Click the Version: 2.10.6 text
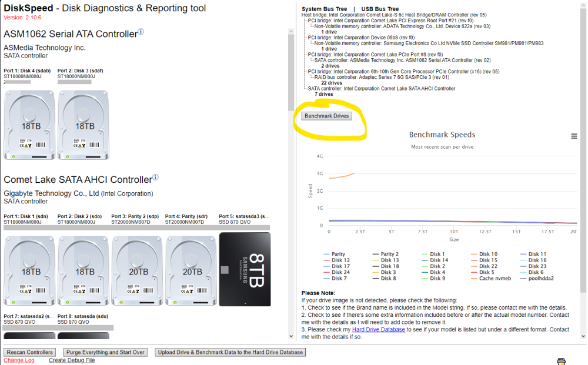This screenshot has width=588, height=365. coord(22,18)
